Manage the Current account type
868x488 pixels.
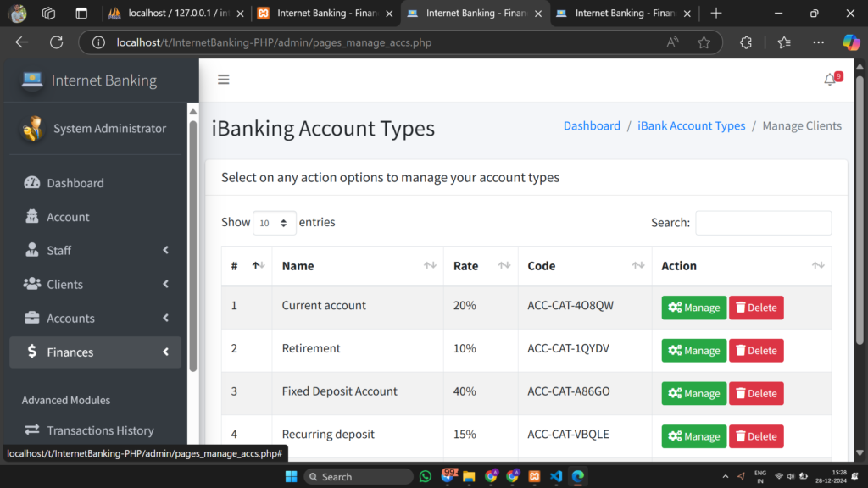coord(693,308)
